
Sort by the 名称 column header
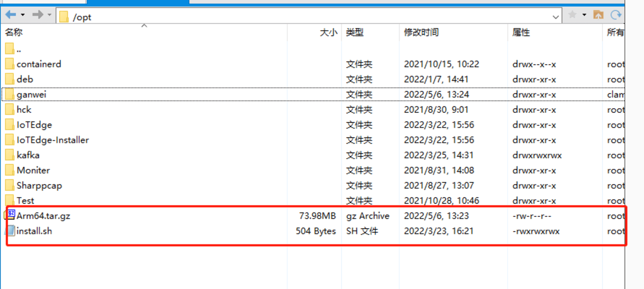(x=14, y=32)
